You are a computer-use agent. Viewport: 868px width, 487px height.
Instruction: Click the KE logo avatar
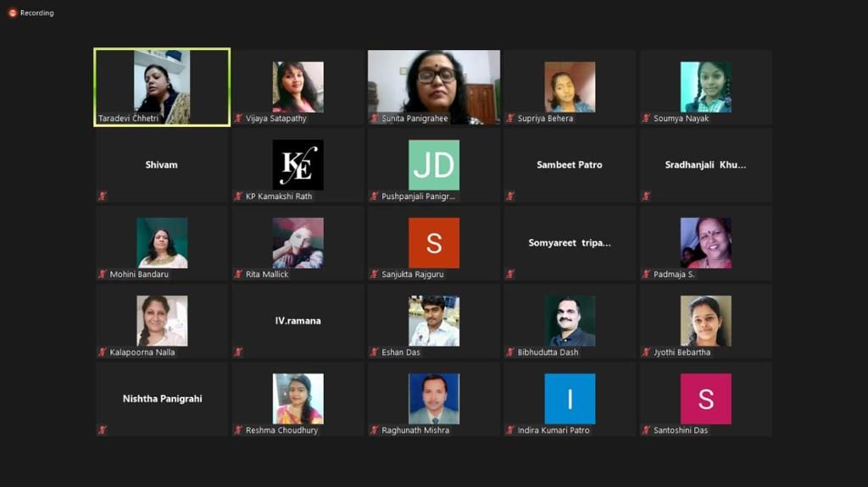298,164
